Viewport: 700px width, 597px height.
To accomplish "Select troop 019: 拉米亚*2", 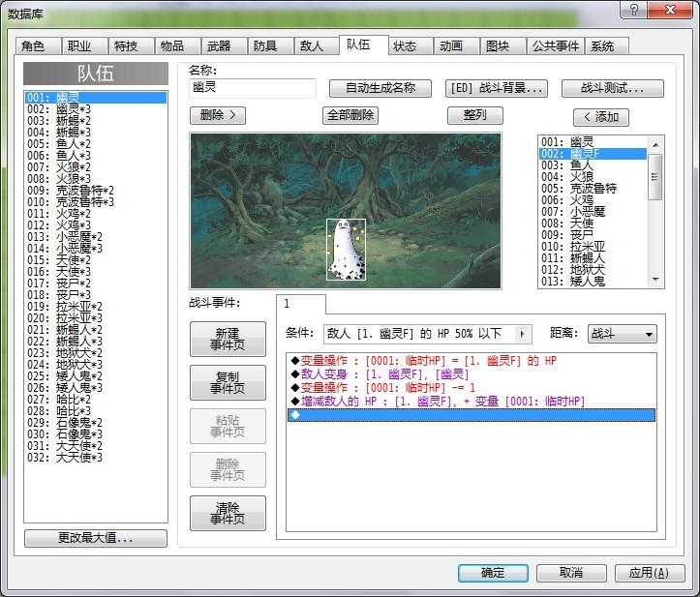I will 96,307.
